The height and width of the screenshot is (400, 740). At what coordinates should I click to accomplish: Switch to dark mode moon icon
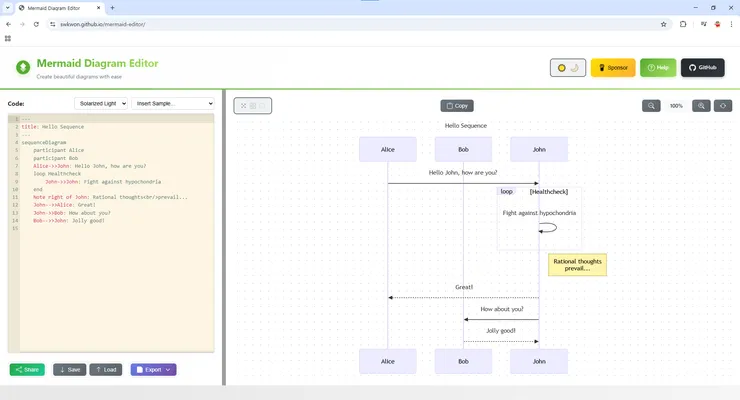pos(574,68)
